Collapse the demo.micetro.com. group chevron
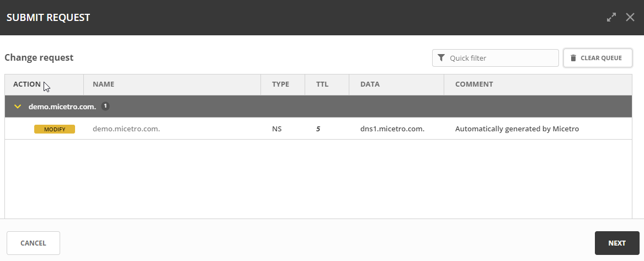The image size is (644, 261). 18,106
